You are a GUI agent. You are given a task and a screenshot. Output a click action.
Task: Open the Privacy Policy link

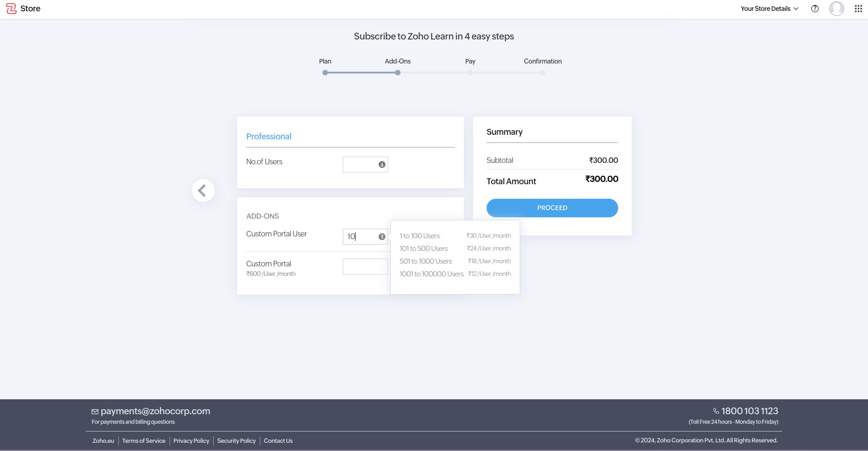click(191, 441)
